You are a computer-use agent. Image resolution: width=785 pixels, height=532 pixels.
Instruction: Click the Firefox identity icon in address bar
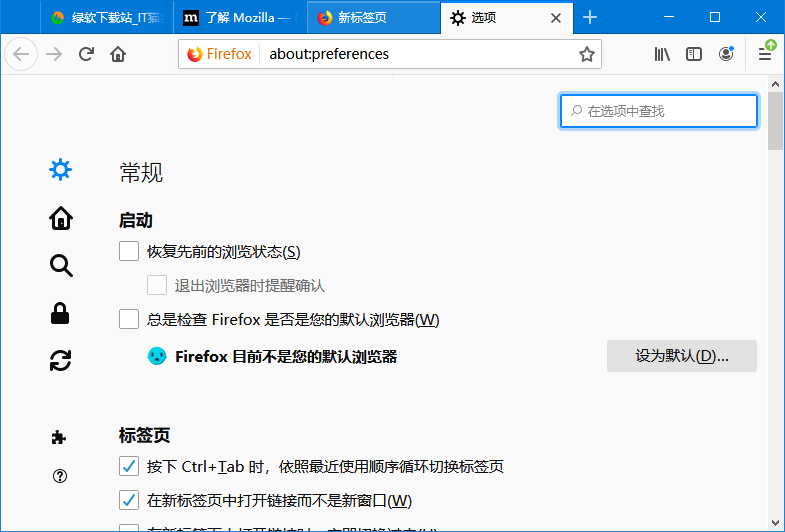195,54
